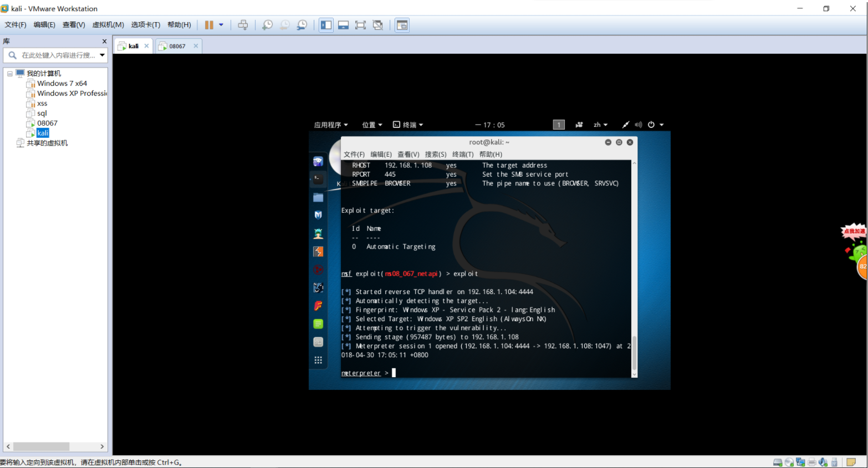The height and width of the screenshot is (468, 868).
Task: Open the terminal 文件(F) menu
Action: pyautogui.click(x=354, y=155)
